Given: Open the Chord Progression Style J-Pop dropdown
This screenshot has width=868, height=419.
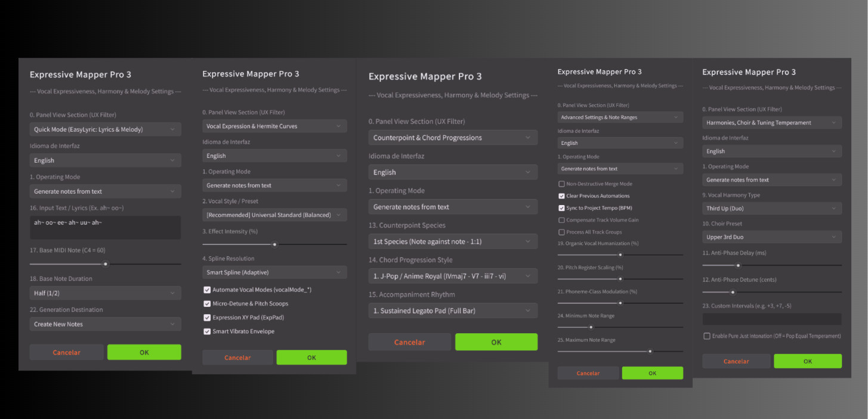Looking at the screenshot, I should click(x=453, y=276).
